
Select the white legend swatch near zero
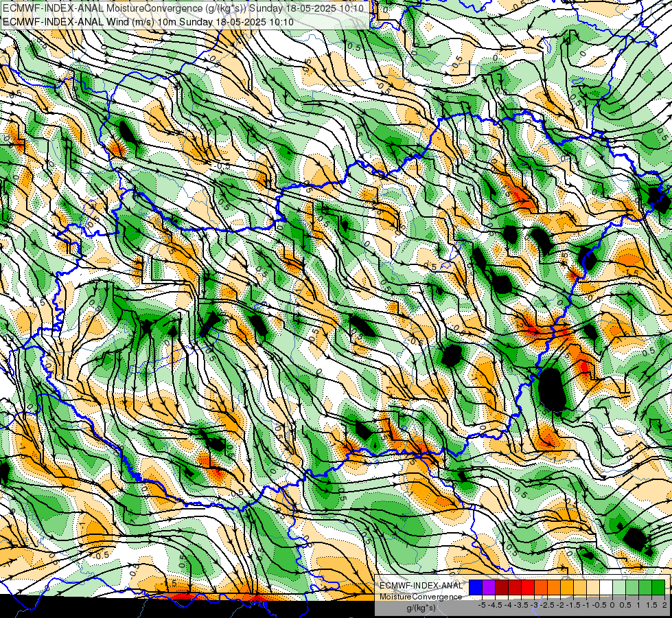(606, 587)
